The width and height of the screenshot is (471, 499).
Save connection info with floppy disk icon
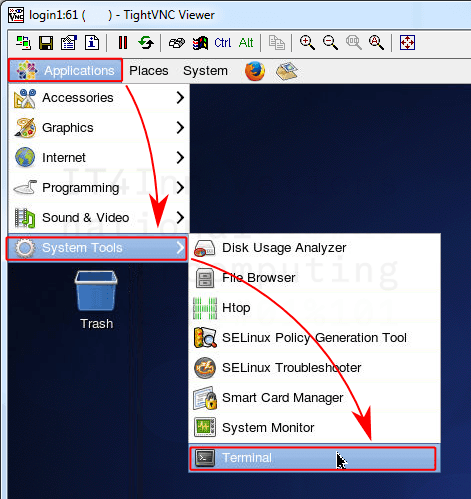click(x=46, y=43)
